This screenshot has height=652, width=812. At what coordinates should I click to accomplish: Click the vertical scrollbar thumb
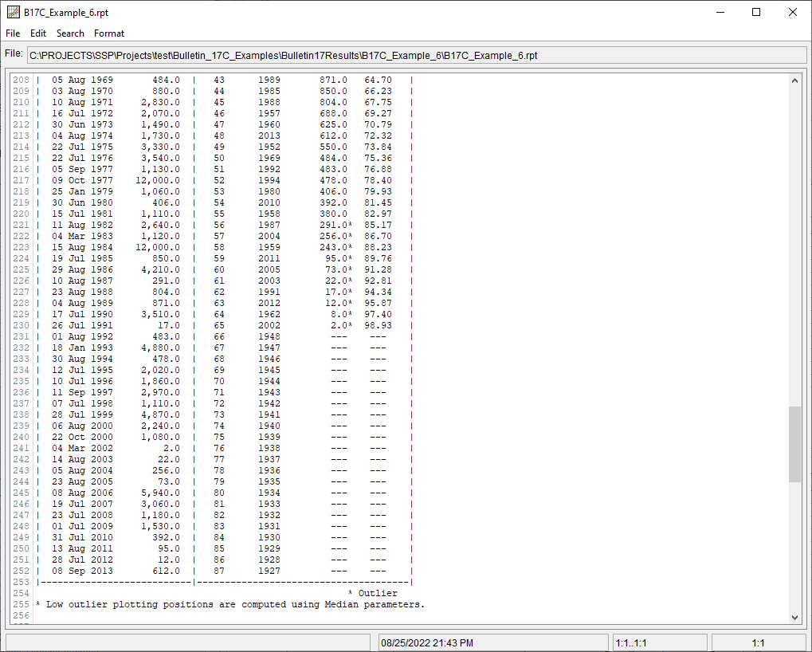(794, 444)
